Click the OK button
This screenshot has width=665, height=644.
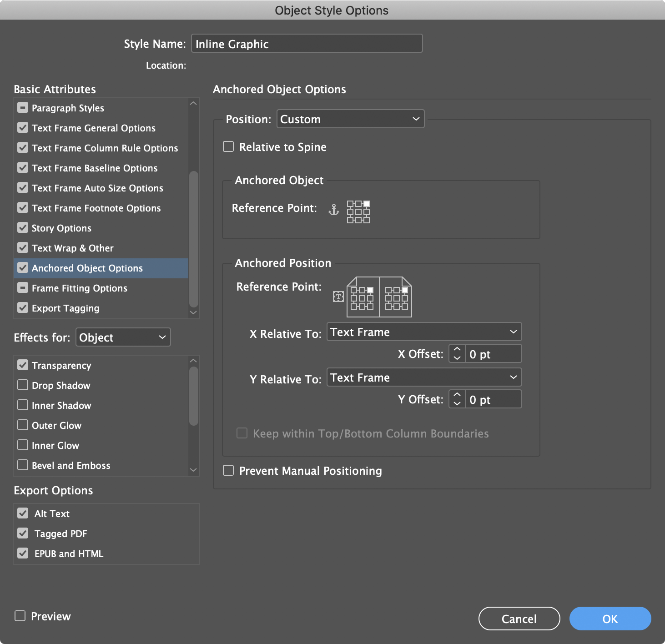point(610,619)
